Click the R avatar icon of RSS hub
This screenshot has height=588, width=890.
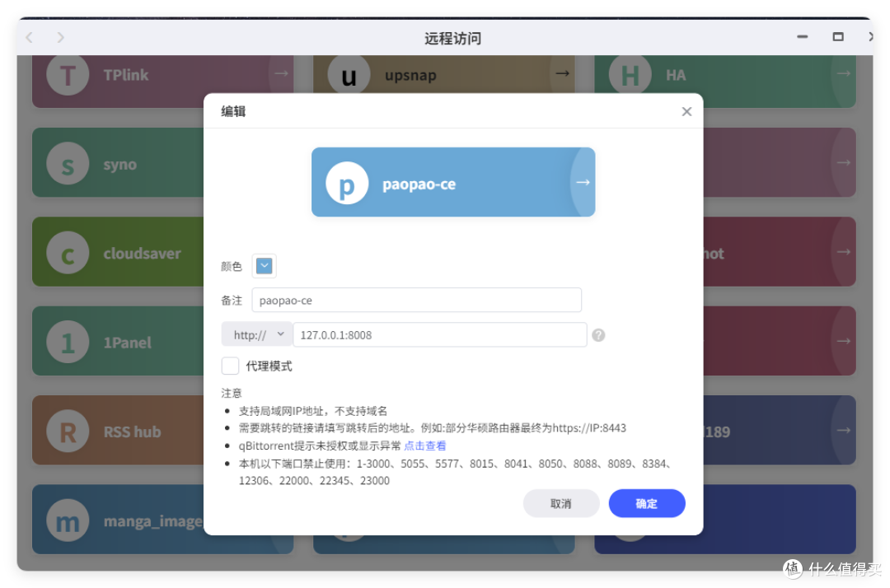pos(68,432)
